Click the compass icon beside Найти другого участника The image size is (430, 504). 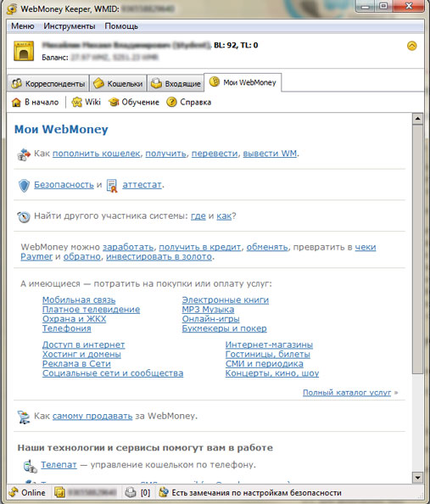point(24,217)
